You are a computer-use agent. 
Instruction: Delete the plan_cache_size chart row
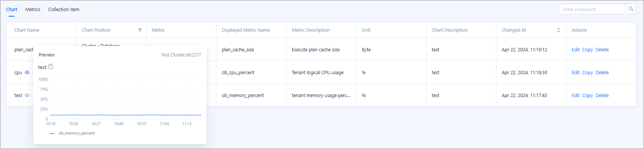(x=602, y=50)
